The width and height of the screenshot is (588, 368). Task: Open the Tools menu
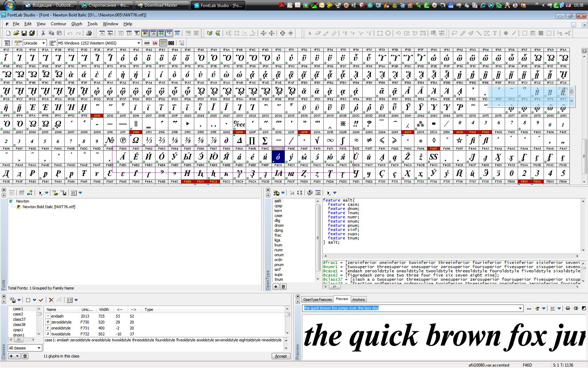click(92, 24)
